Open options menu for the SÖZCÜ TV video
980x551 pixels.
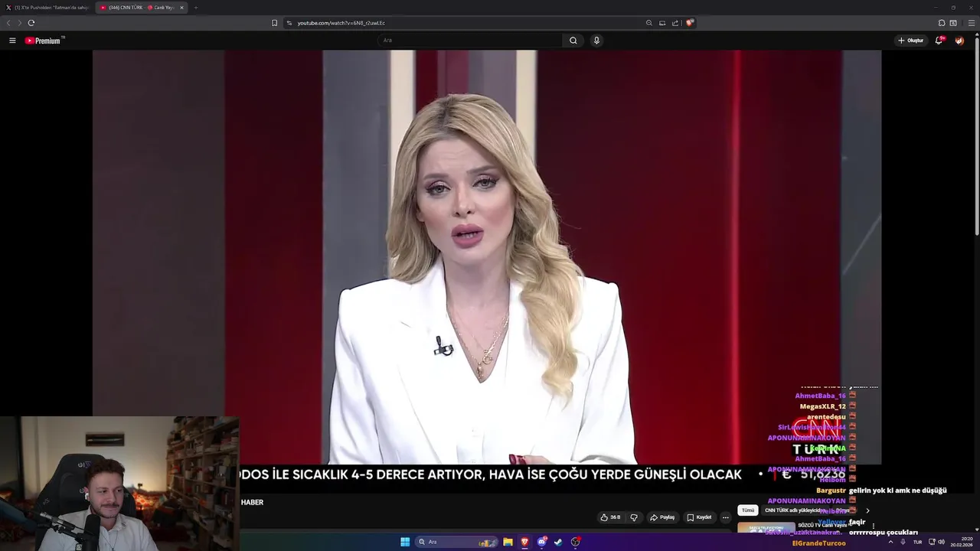pyautogui.click(x=874, y=527)
